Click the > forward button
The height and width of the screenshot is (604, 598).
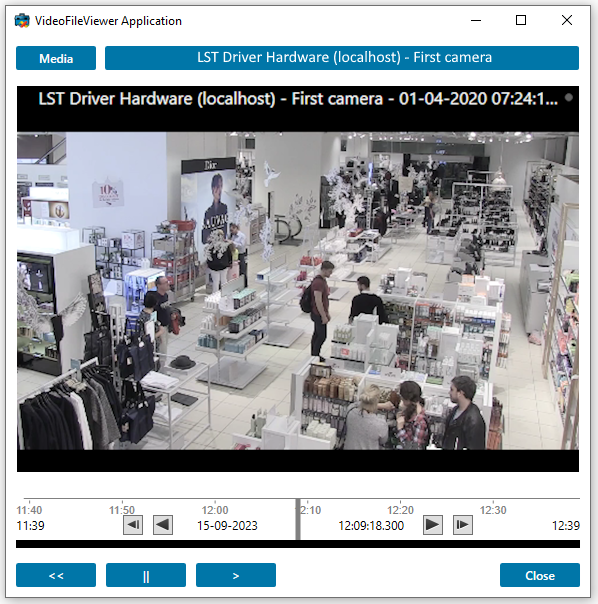[x=236, y=575]
